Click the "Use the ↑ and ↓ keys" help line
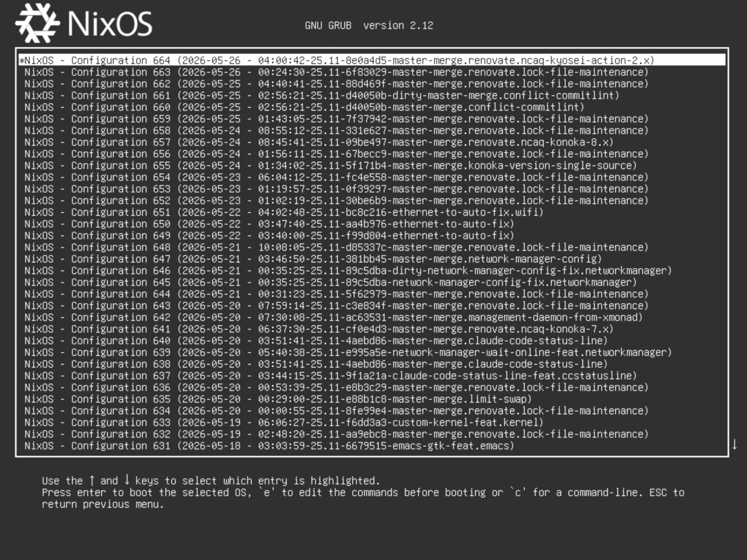747x560 pixels. click(x=211, y=481)
